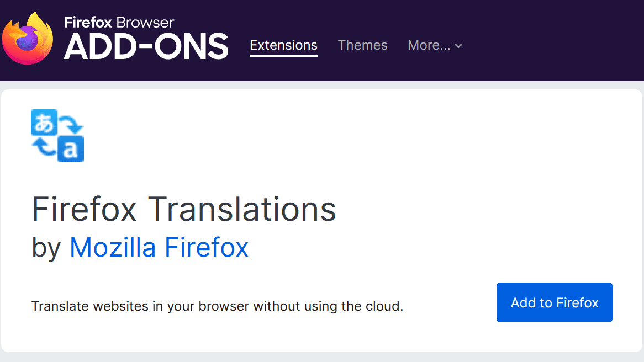Open the Mozilla Firefox author link
644x362 pixels.
coord(159,247)
